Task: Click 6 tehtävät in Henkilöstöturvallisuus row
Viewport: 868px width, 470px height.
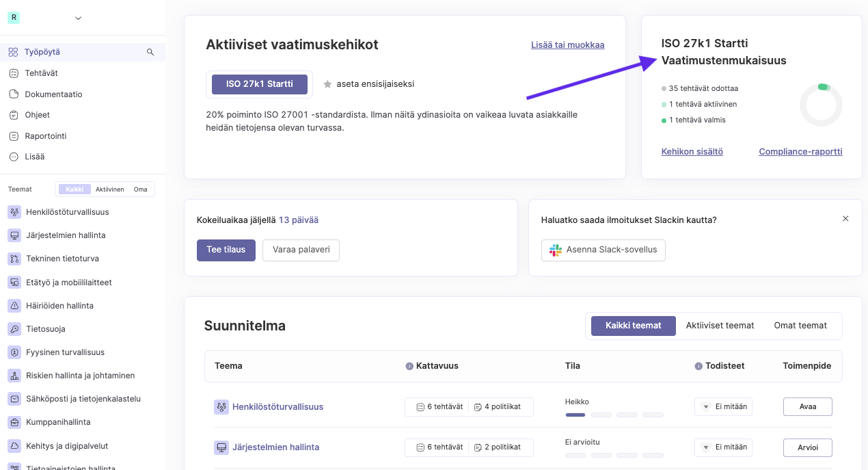Action: [x=439, y=406]
